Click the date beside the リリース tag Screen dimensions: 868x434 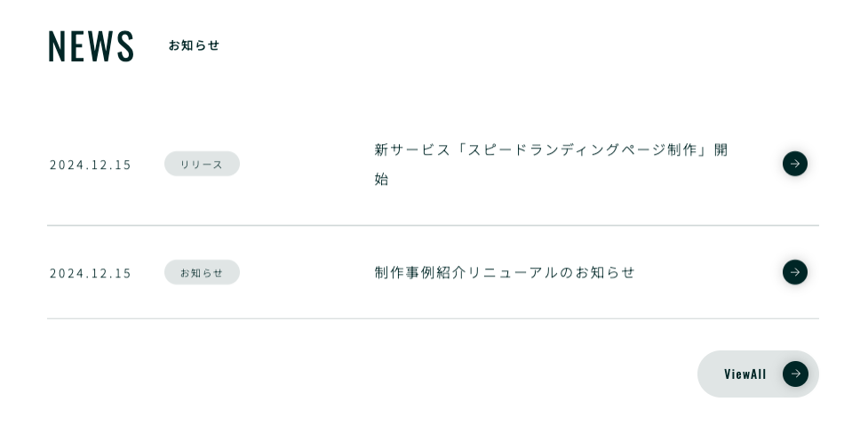[x=91, y=165]
